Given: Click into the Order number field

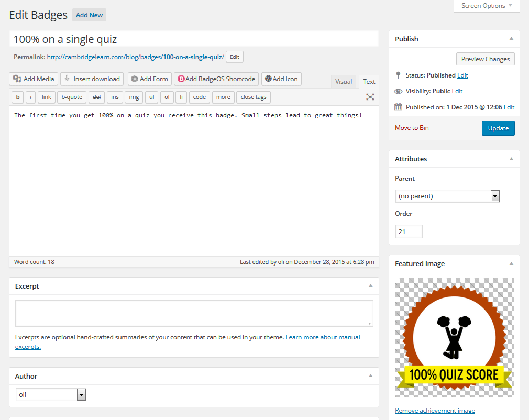Looking at the screenshot, I should (x=409, y=231).
